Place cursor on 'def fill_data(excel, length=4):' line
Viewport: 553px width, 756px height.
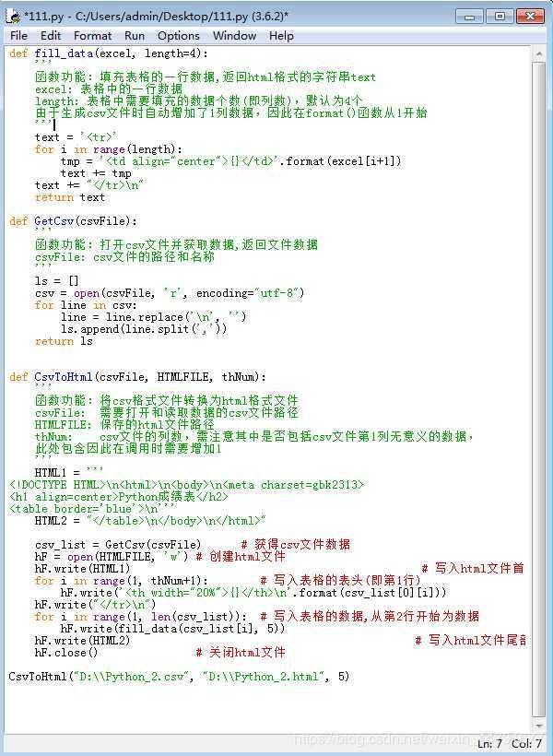109,53
